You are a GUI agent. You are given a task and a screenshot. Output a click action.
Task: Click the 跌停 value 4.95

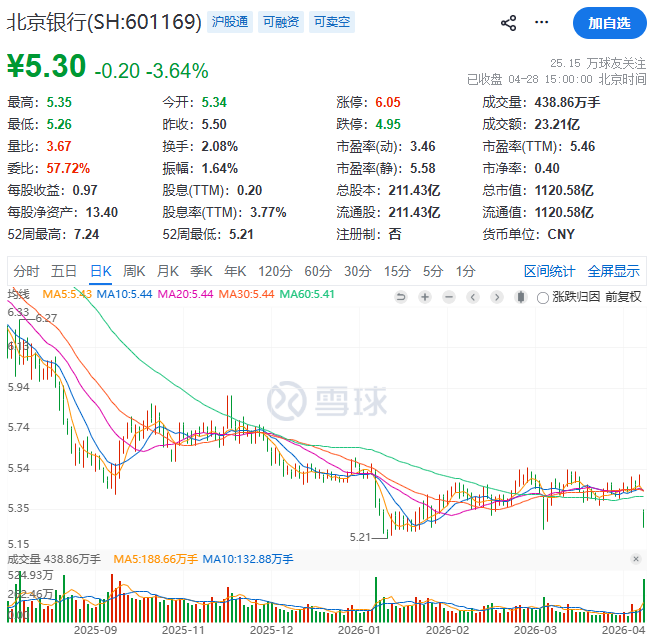388,125
